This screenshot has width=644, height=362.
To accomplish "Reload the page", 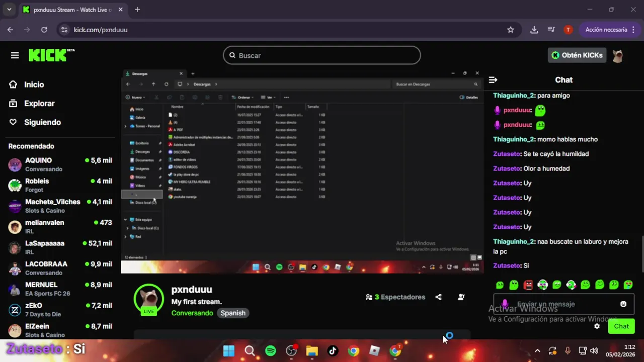I will click(44, 30).
